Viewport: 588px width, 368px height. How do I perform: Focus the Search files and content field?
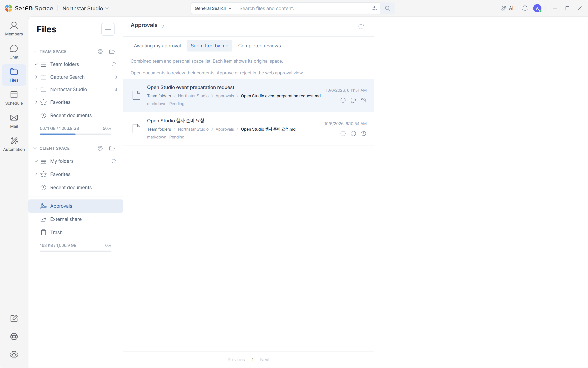[303, 8]
